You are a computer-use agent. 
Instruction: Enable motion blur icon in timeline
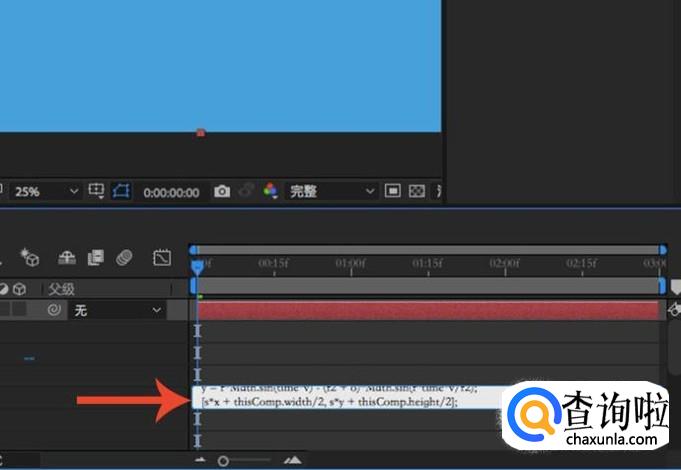[124, 258]
